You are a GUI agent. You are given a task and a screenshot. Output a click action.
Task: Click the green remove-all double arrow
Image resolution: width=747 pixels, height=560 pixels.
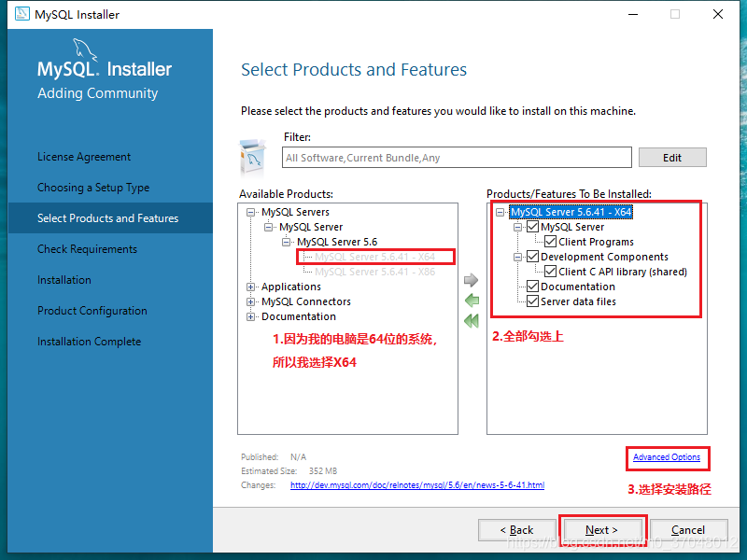(472, 320)
